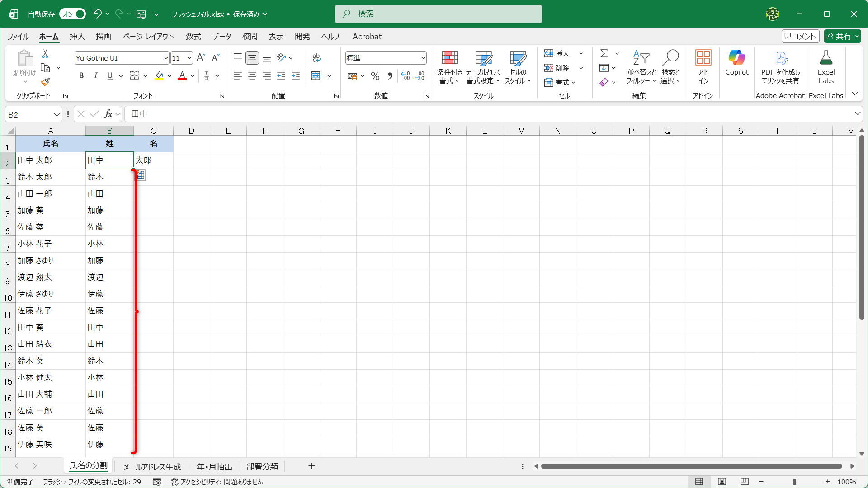Open the font name dropdown
The image size is (868, 488).
[x=166, y=58]
